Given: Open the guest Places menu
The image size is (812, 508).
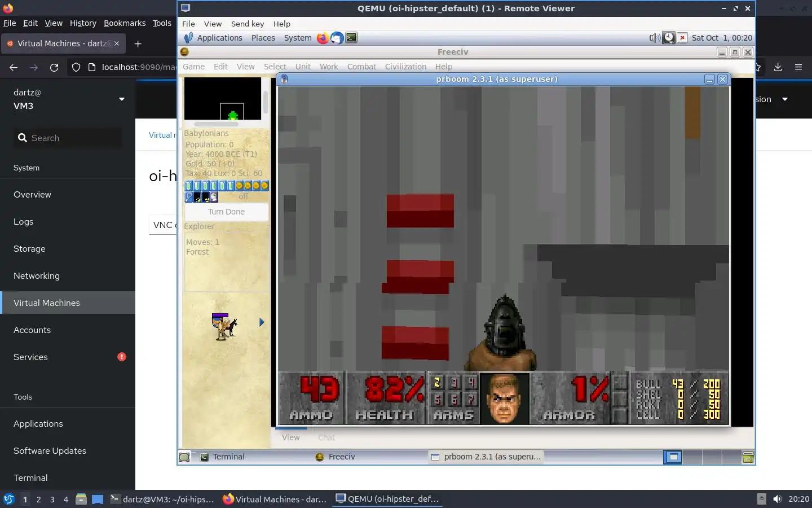Looking at the screenshot, I should click(x=263, y=38).
